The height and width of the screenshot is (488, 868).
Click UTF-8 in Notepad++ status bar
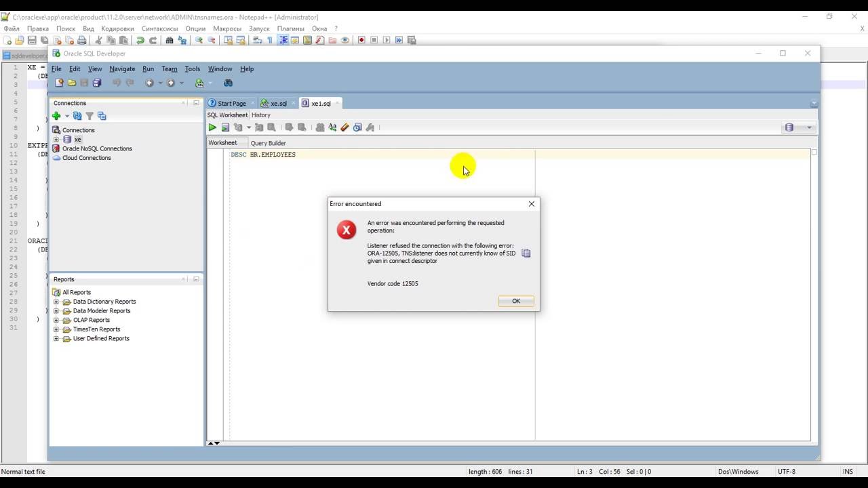tap(787, 472)
